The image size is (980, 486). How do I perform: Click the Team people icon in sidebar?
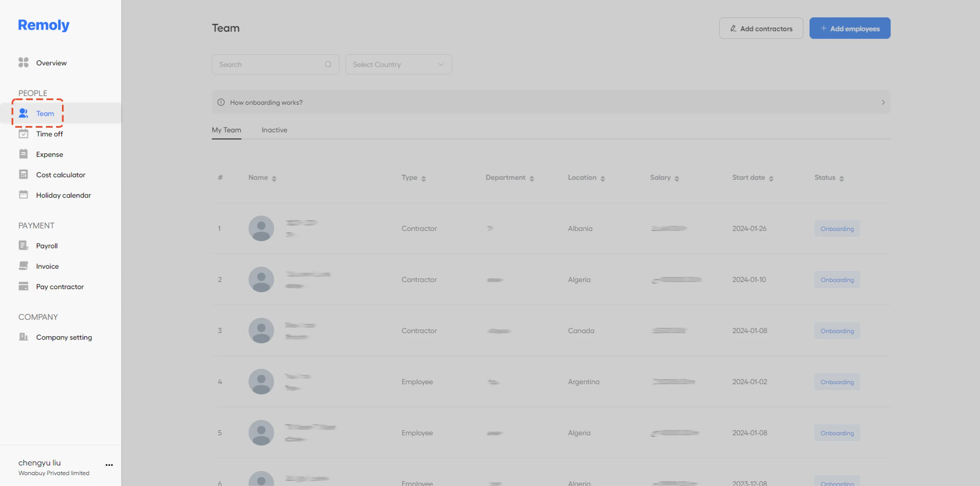coord(23,113)
